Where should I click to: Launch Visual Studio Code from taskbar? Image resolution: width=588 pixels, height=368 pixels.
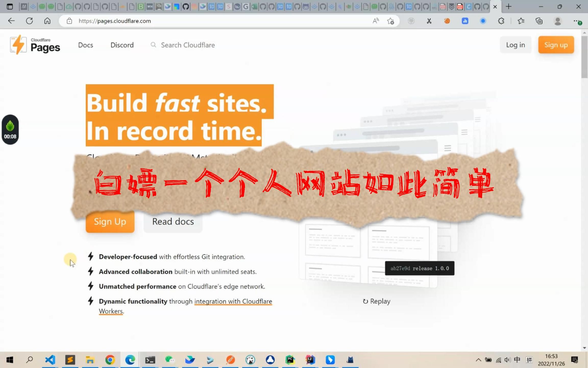pyautogui.click(x=50, y=360)
